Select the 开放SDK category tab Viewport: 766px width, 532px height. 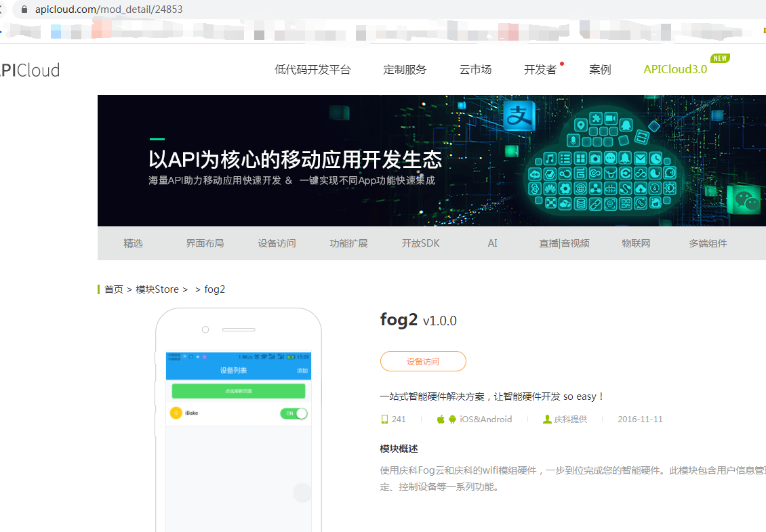click(x=420, y=243)
